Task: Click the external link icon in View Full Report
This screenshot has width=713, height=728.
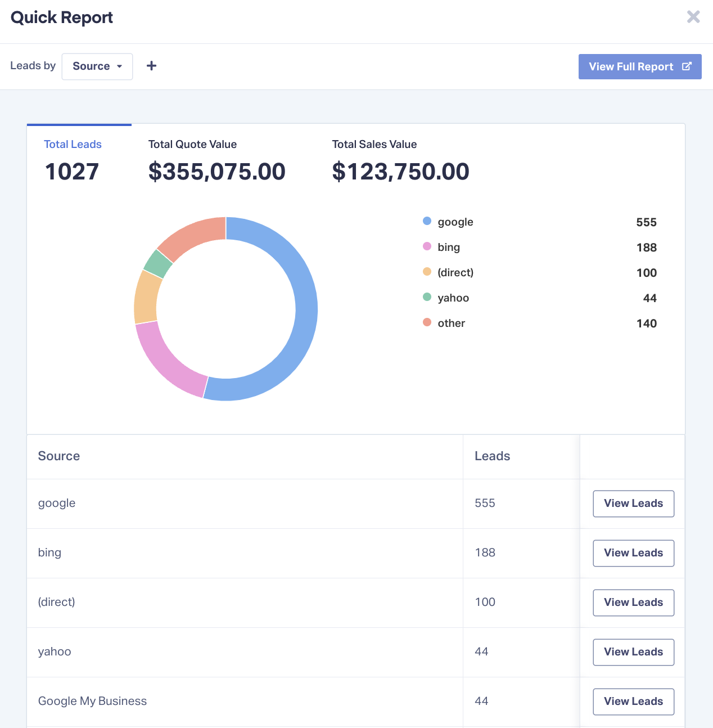Action: click(687, 66)
